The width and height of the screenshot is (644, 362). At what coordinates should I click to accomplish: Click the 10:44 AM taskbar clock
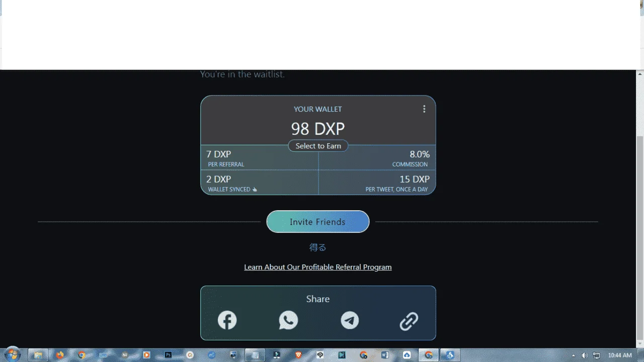click(x=620, y=355)
